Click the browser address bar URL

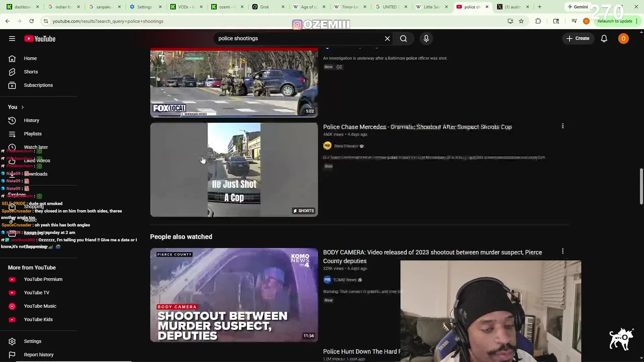[x=108, y=21]
